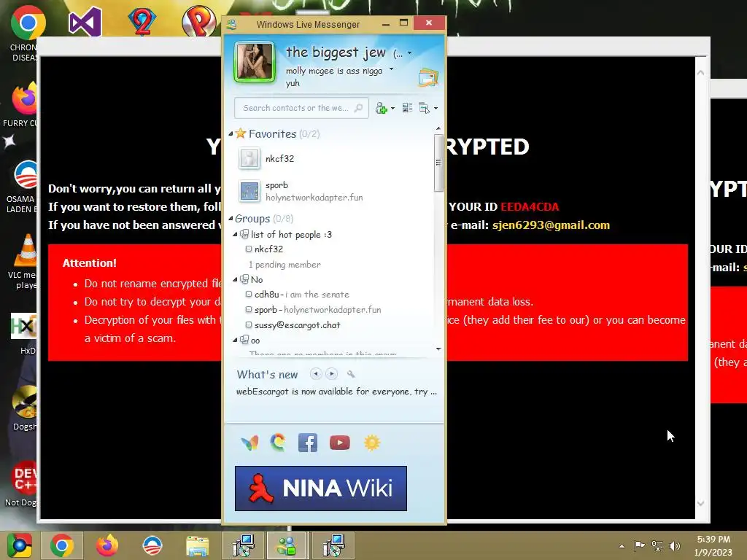Screen dimensions: 747x560
Task: Click ransom page scroll up arrow
Action: pos(700,72)
